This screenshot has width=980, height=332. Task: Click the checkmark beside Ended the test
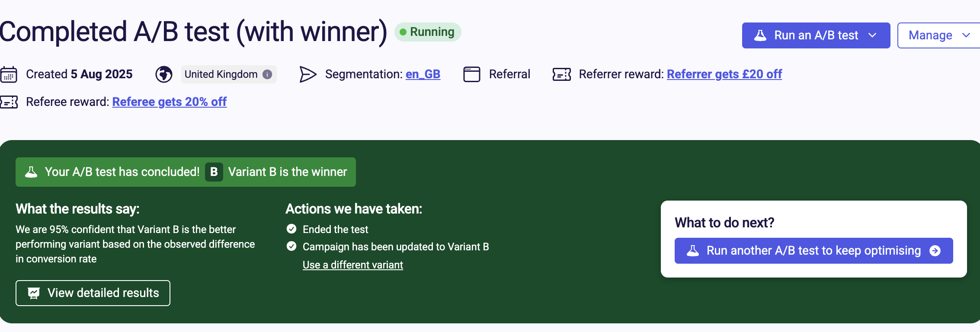pos(291,229)
